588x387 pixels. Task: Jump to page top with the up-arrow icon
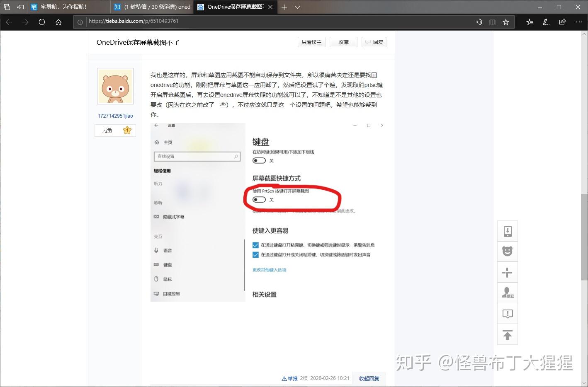[508, 334]
